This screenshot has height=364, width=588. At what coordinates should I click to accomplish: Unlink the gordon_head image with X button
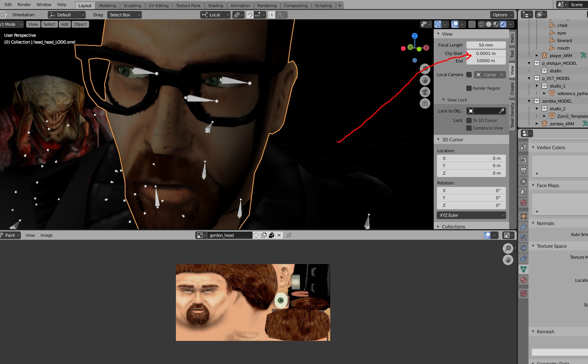tap(279, 235)
